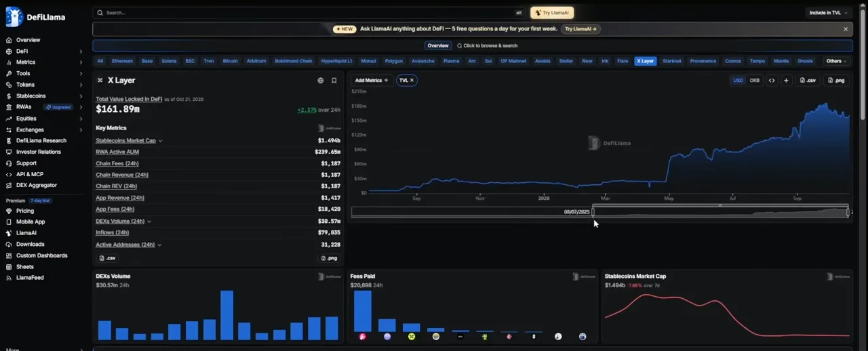Select the Mantle chain tab
The image size is (868, 351).
(x=781, y=61)
